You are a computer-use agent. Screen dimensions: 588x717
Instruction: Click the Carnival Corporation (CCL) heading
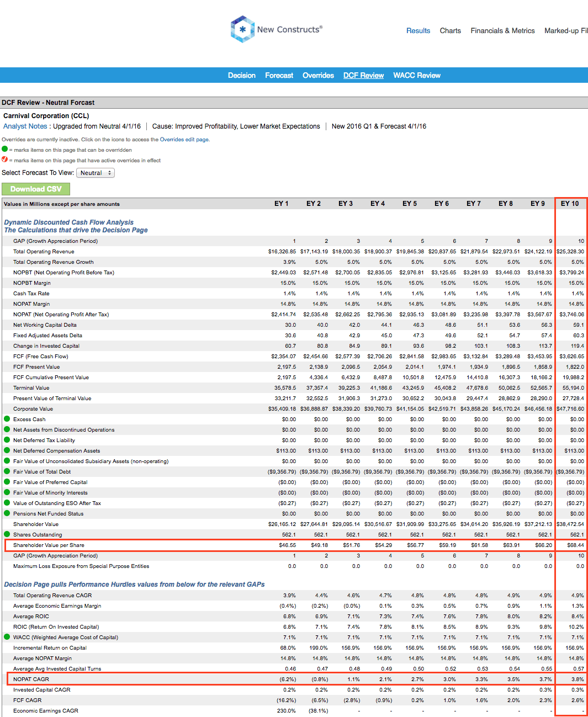click(x=46, y=116)
